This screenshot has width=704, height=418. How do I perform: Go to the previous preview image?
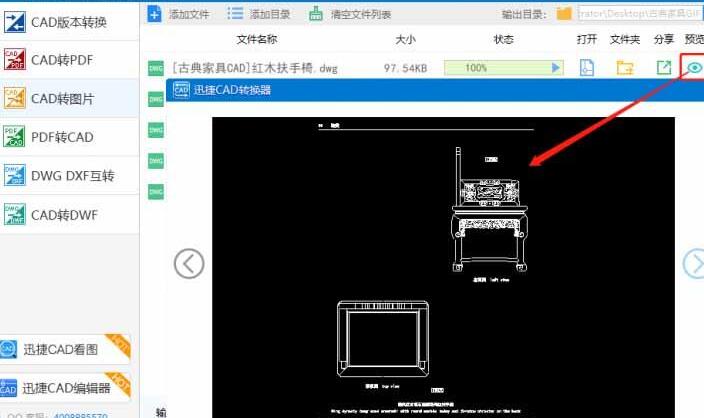[189, 264]
